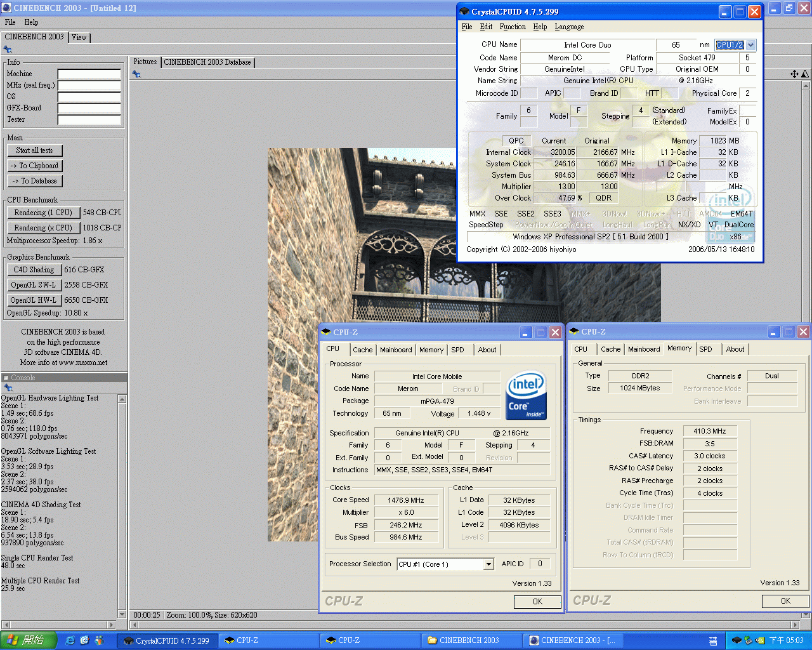Click the taskbar clock showing 05:03

click(787, 640)
